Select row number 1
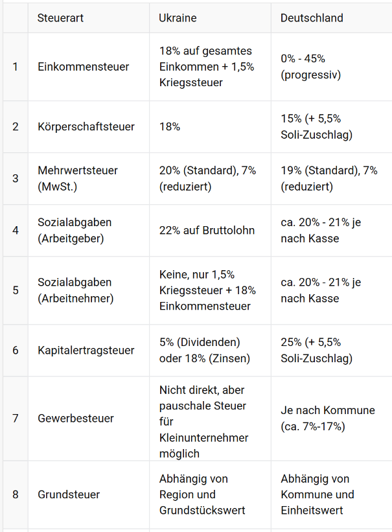 click(x=16, y=67)
